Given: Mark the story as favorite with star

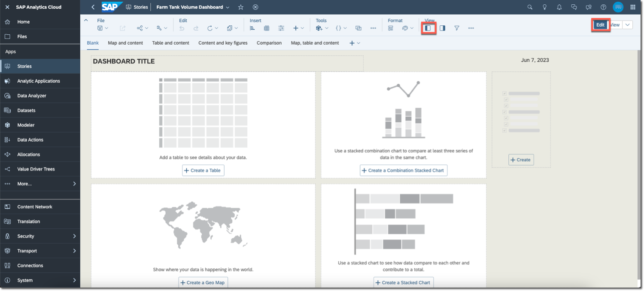Looking at the screenshot, I should pyautogui.click(x=241, y=7).
